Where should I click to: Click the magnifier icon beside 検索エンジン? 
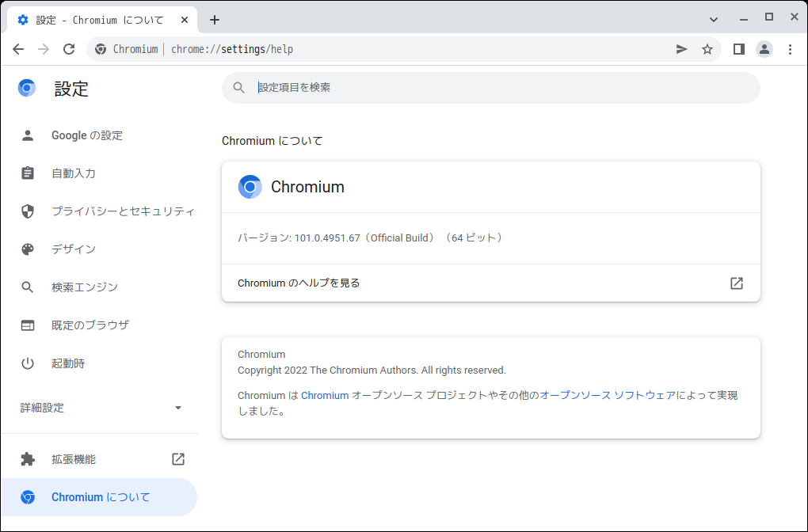coord(27,287)
